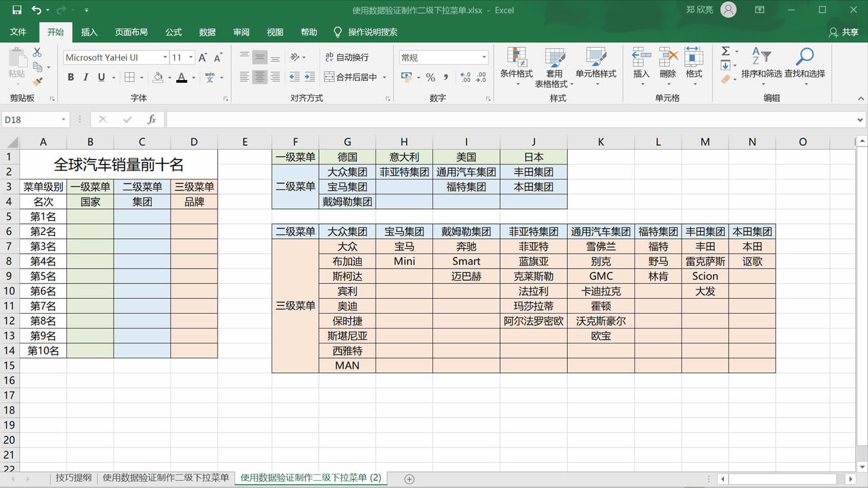Click the Insert Function fx icon
The image size is (868, 488).
click(x=152, y=119)
